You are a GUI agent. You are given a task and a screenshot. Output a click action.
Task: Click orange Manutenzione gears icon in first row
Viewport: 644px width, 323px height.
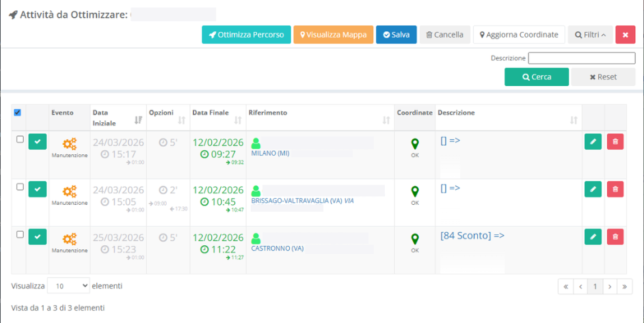(x=70, y=143)
